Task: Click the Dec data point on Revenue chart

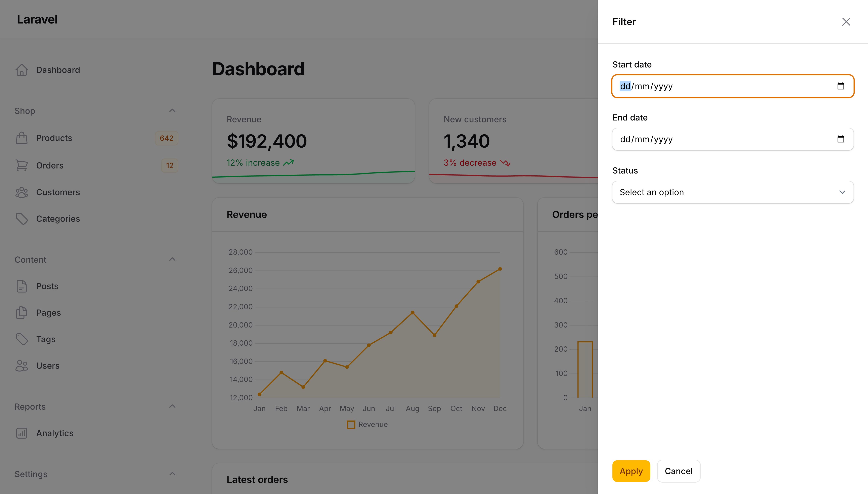Action: 500,269
